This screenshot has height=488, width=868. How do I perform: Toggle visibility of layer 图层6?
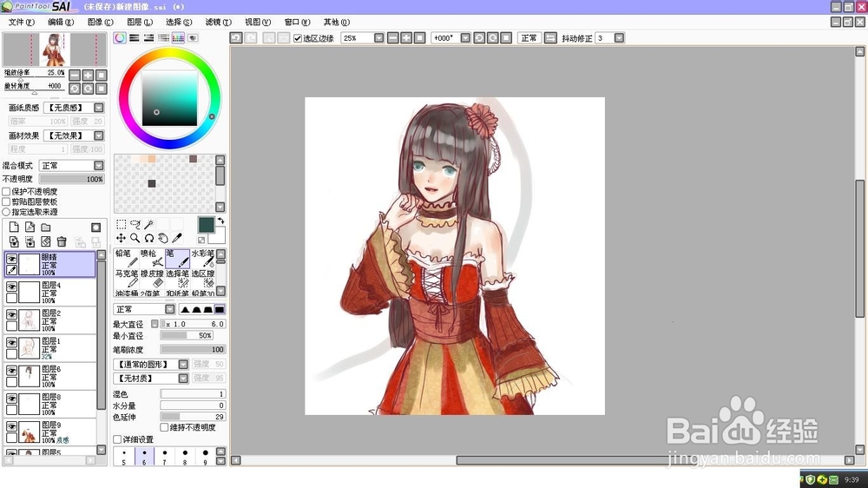11,370
